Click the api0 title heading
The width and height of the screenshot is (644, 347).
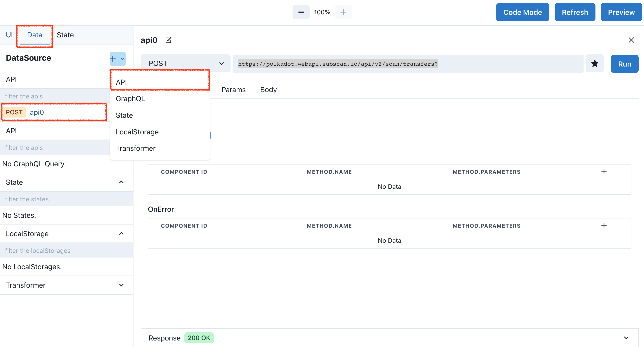pyautogui.click(x=149, y=40)
